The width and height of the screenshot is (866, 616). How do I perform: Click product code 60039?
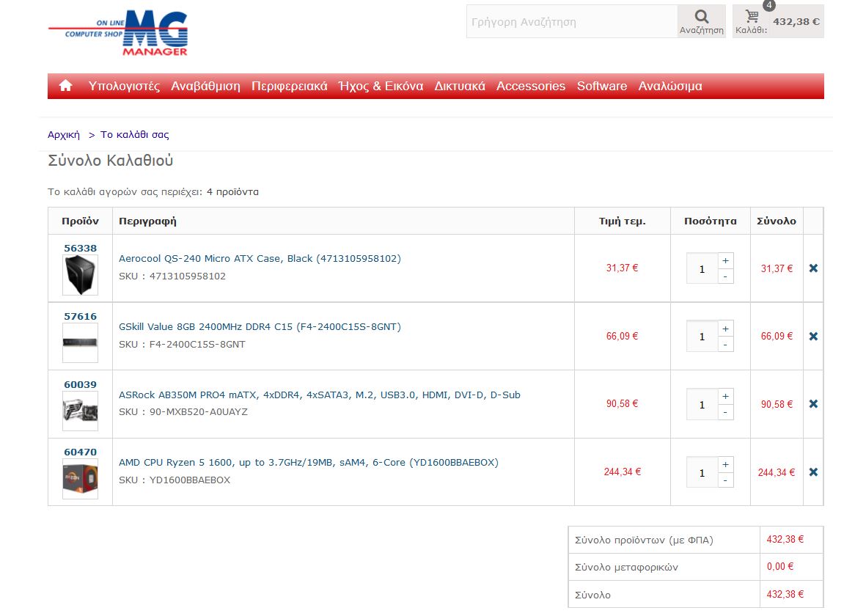(x=80, y=384)
